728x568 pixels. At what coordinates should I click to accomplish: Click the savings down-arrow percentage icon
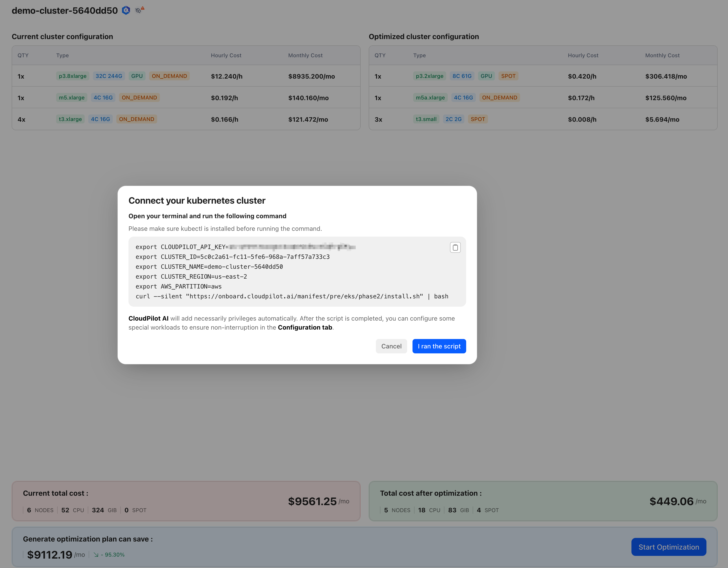pyautogui.click(x=96, y=555)
